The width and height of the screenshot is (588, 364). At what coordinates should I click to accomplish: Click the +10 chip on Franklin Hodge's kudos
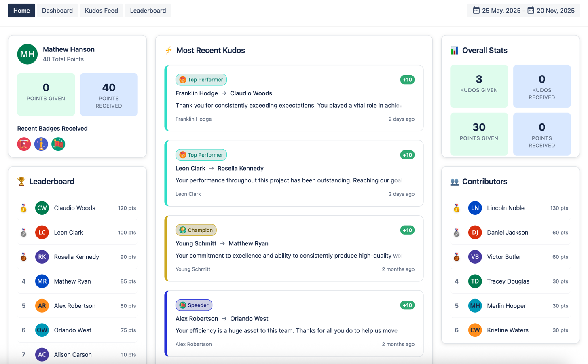click(407, 80)
